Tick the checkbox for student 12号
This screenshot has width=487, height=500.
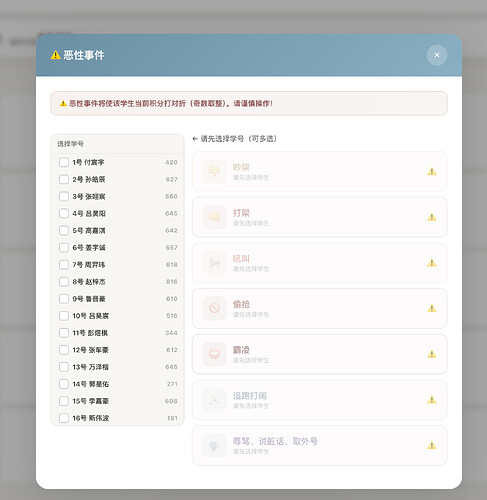(x=64, y=350)
